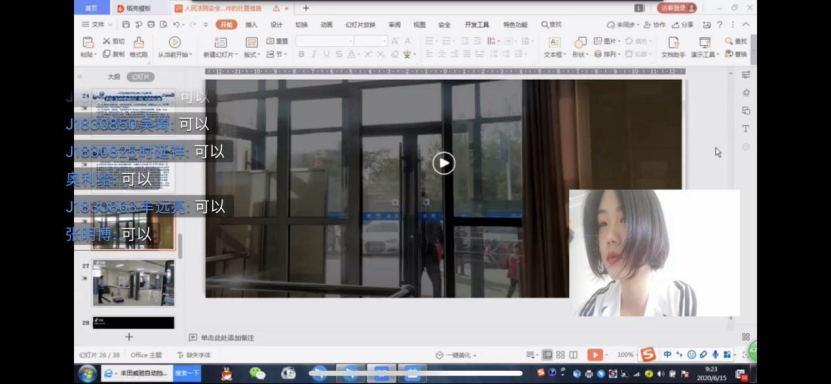This screenshot has height=384, width=831.
Task: Open the WeChat icon on the taskbar
Action: click(257, 373)
